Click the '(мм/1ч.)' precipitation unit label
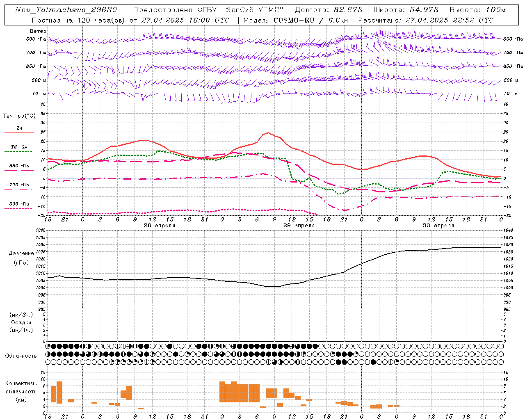 click(21, 330)
